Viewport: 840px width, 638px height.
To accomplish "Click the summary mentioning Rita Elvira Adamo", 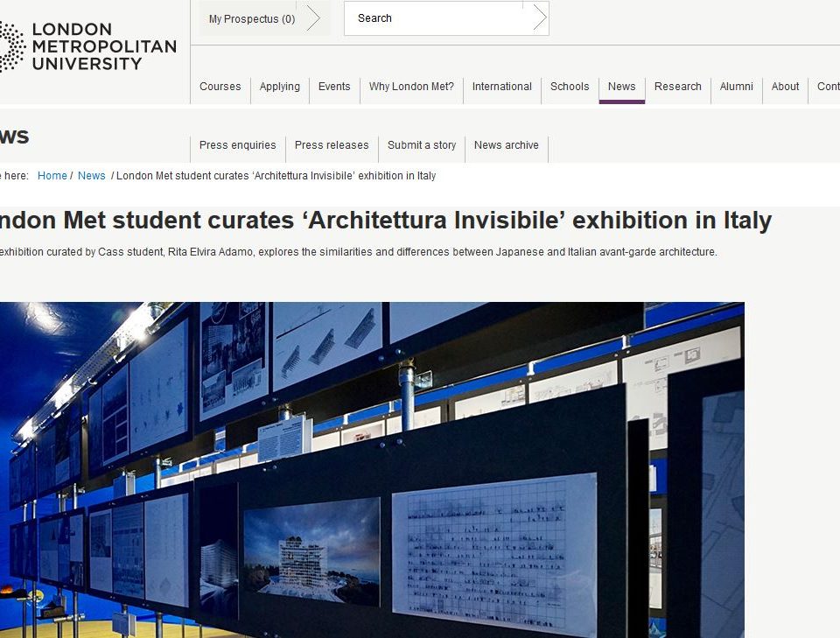I will coord(359,252).
